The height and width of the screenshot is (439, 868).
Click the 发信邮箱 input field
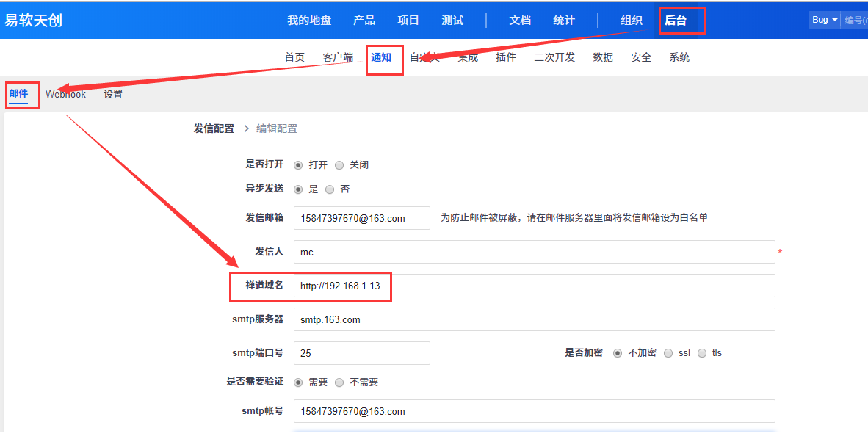(362, 218)
